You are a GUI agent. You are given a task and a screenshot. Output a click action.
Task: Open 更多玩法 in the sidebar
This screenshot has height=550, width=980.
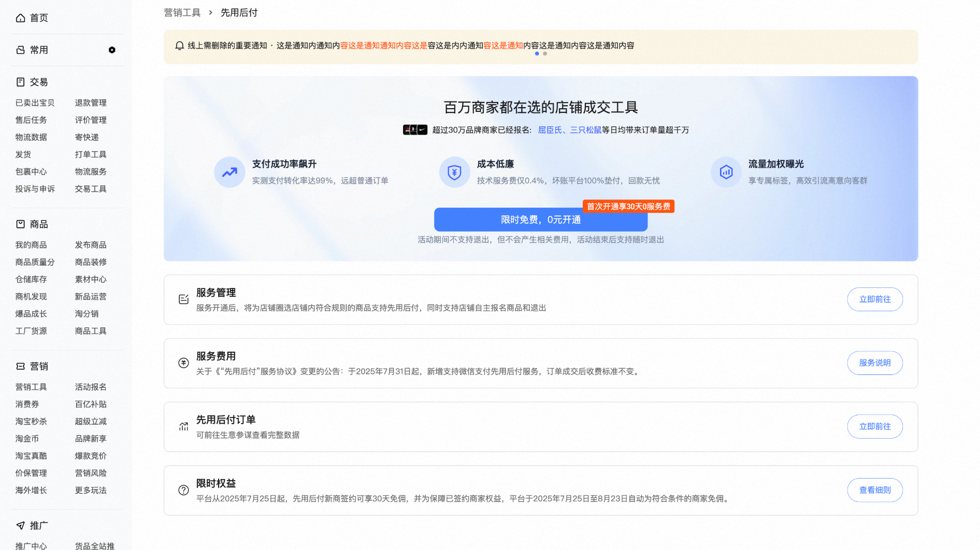point(91,490)
